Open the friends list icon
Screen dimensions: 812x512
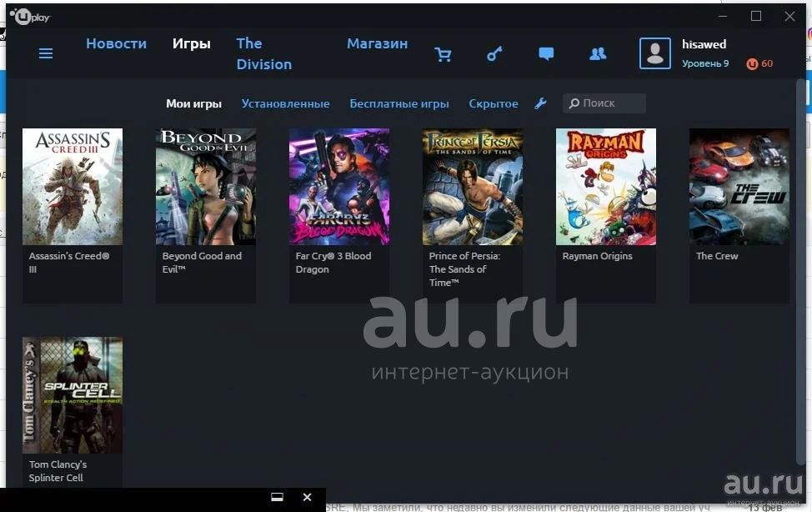[x=598, y=53]
